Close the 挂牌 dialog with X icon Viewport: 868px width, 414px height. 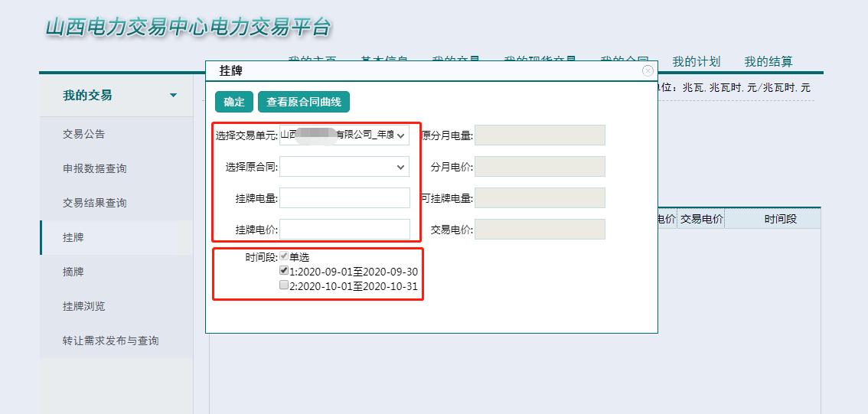648,70
